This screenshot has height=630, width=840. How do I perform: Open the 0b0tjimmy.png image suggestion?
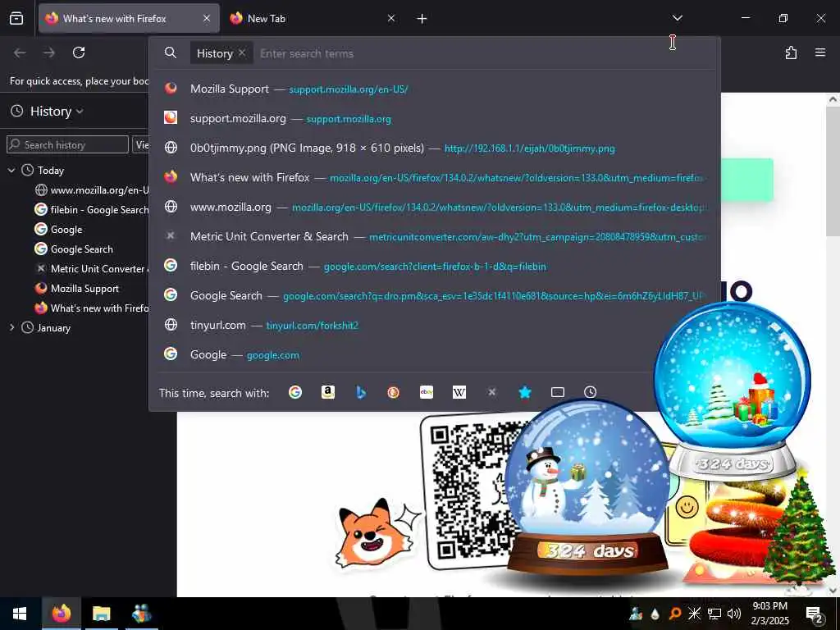point(435,148)
